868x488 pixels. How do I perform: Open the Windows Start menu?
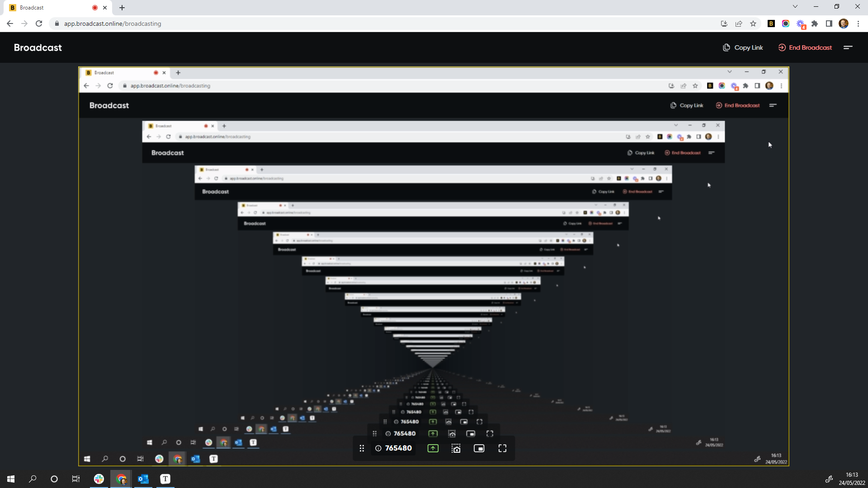[11, 479]
